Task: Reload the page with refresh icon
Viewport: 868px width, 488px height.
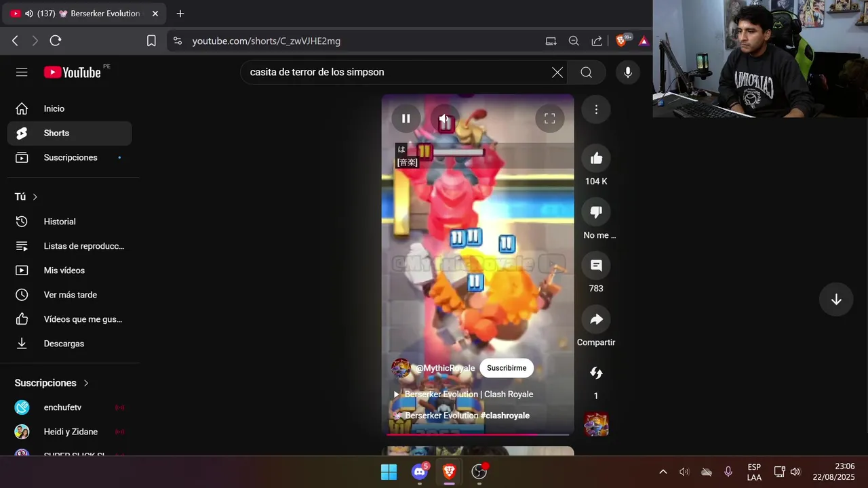Action: point(56,41)
